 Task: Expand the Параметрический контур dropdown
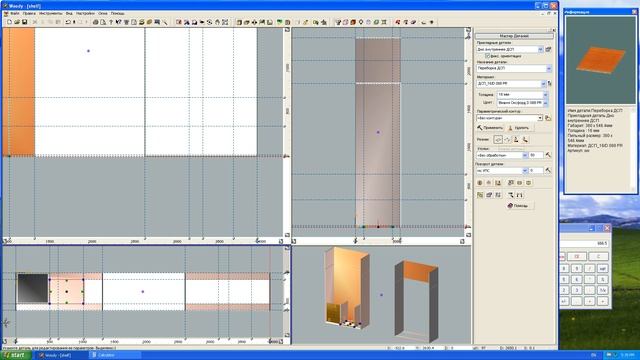click(x=540, y=118)
